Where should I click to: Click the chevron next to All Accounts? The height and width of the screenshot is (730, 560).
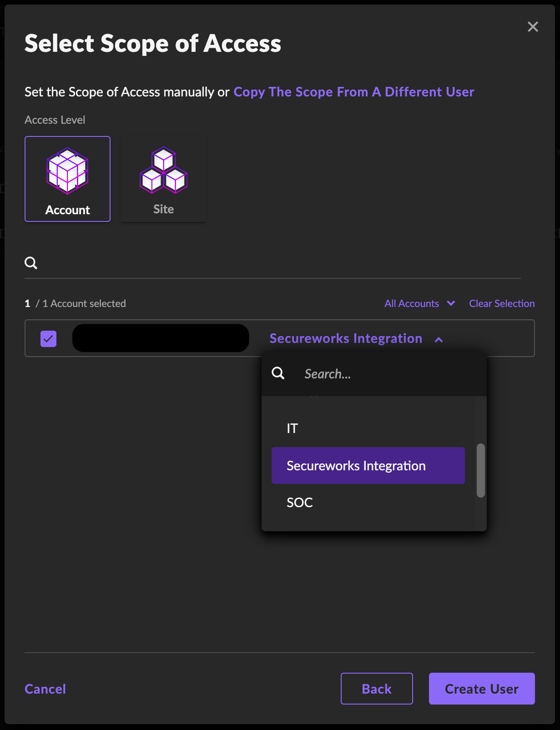pyautogui.click(x=451, y=303)
